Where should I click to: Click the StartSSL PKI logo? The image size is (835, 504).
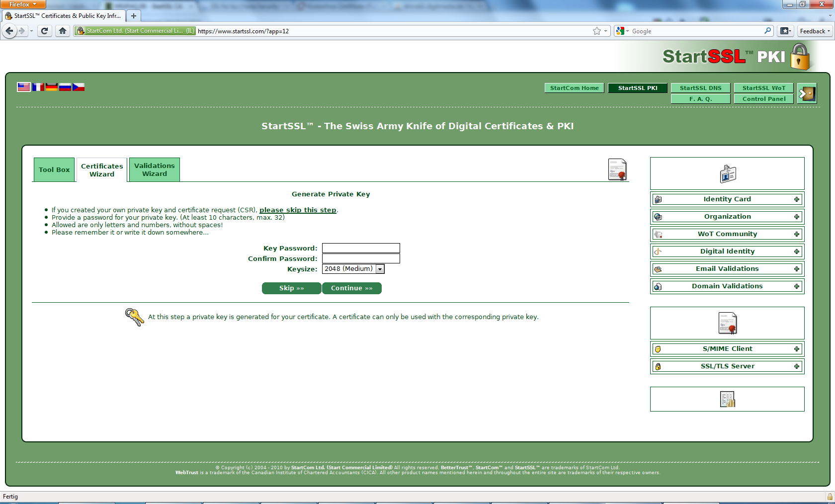(737, 57)
